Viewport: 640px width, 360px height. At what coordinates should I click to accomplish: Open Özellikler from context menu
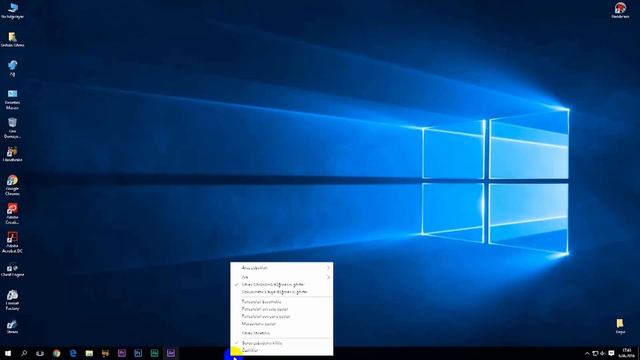(282, 350)
